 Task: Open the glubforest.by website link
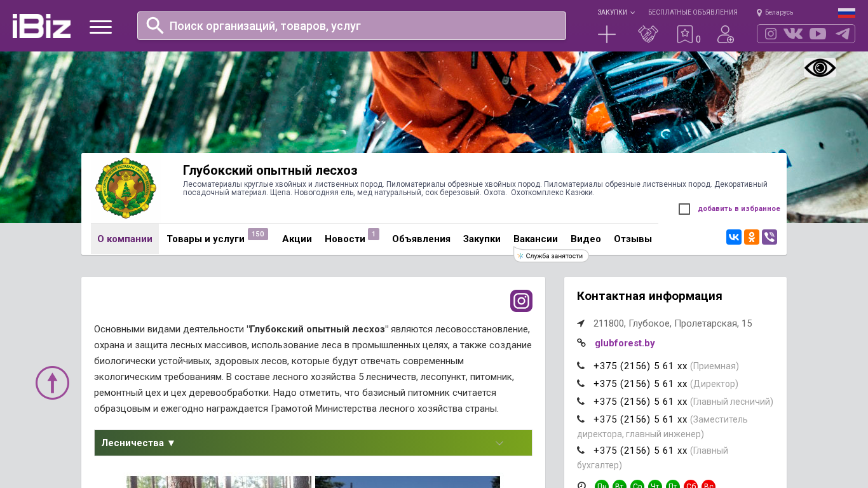coord(625,343)
